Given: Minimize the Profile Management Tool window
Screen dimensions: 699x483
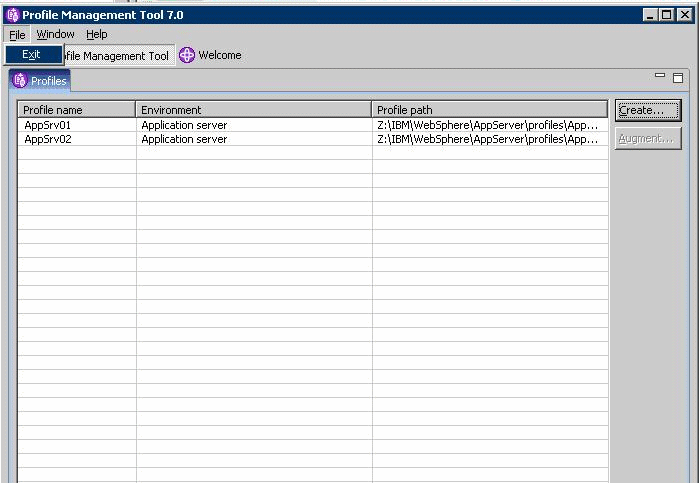Looking at the screenshot, I should 651,15.
